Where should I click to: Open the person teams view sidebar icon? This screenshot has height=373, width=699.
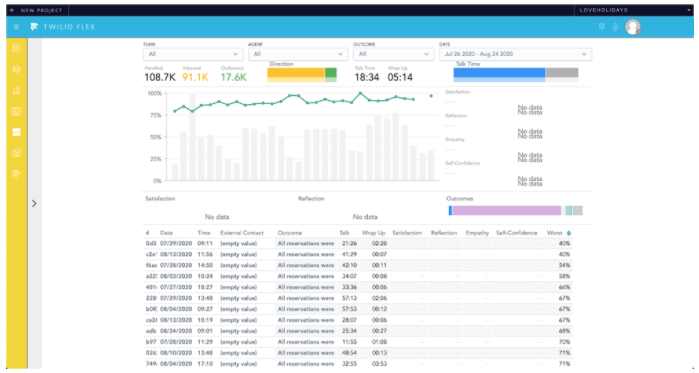coord(16,90)
